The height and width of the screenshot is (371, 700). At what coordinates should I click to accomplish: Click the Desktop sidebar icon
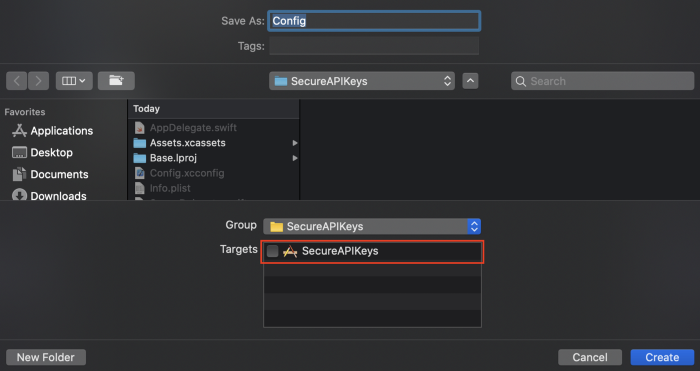pyautogui.click(x=19, y=153)
